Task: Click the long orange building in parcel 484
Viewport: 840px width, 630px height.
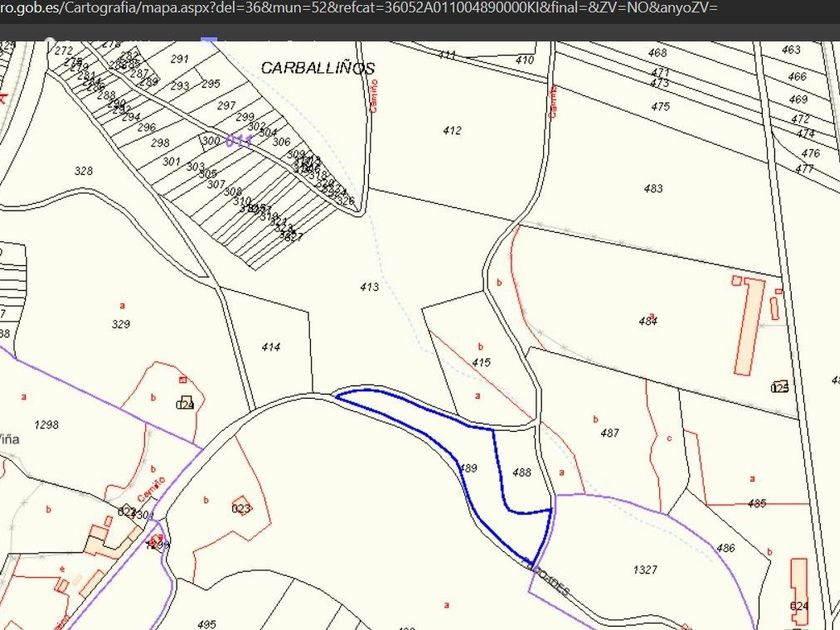Action: coord(749,327)
